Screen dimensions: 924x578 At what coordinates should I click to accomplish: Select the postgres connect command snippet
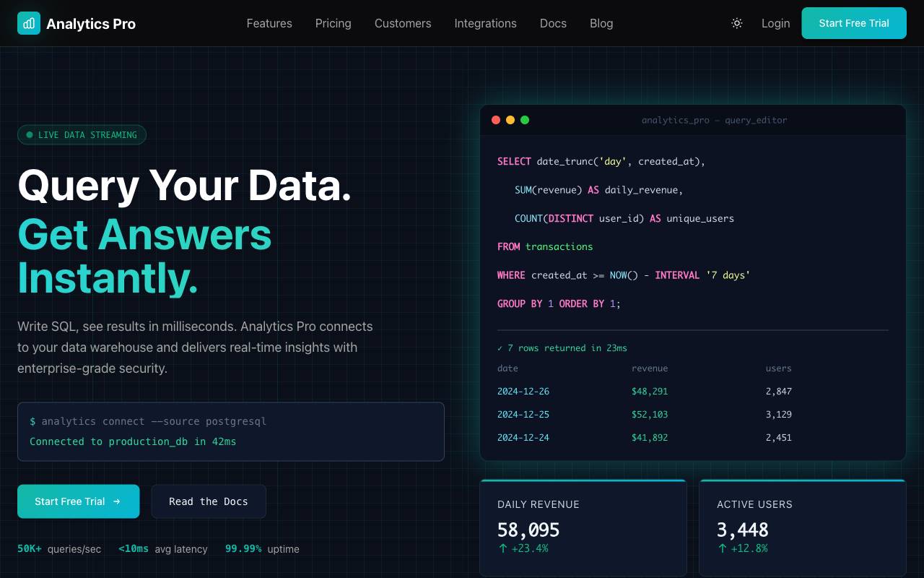click(147, 421)
